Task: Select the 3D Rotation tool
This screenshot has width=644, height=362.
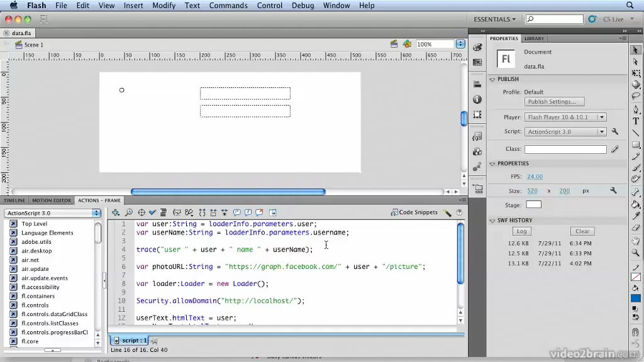Action: tap(636, 85)
